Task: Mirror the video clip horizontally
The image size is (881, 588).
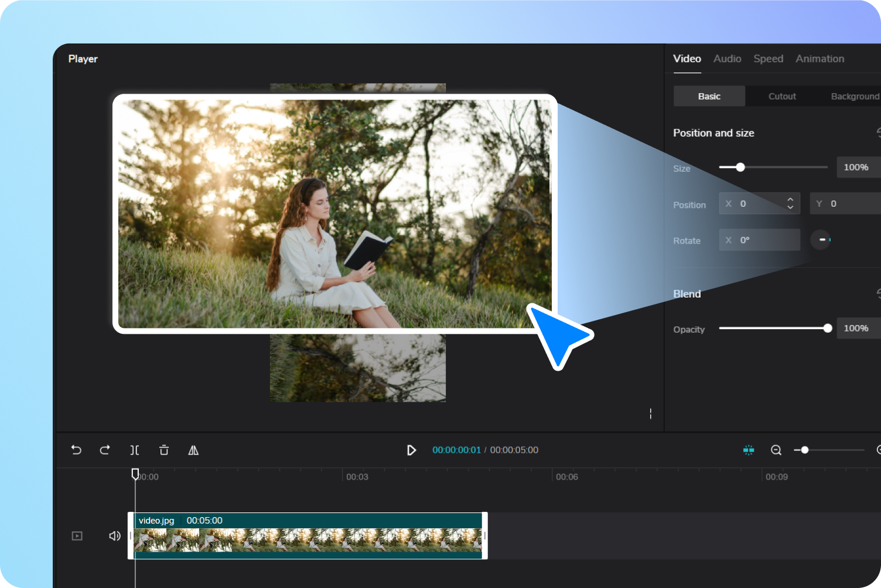Action: click(193, 450)
